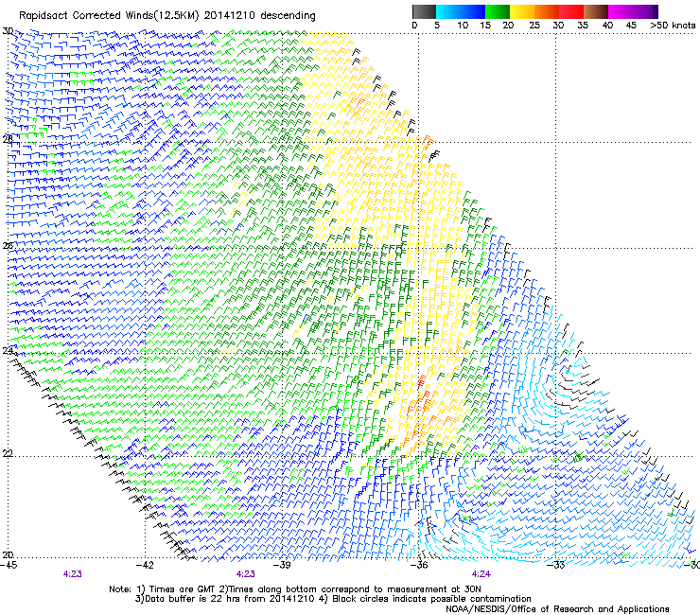Image resolution: width=700 pixels, height=615 pixels.
Task: Click the longitude axis label '-33'
Action: pyautogui.click(x=556, y=565)
